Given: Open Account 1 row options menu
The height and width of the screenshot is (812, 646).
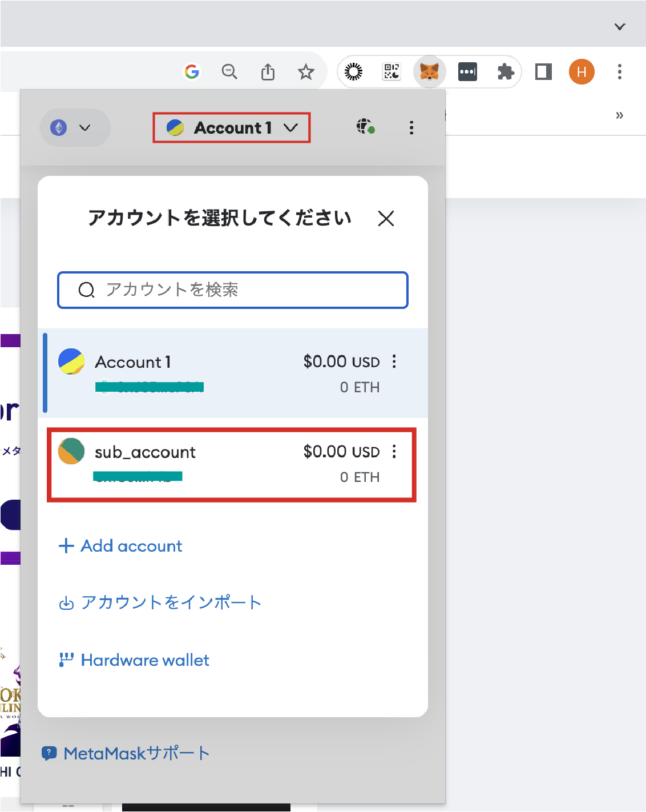Looking at the screenshot, I should click(x=394, y=361).
